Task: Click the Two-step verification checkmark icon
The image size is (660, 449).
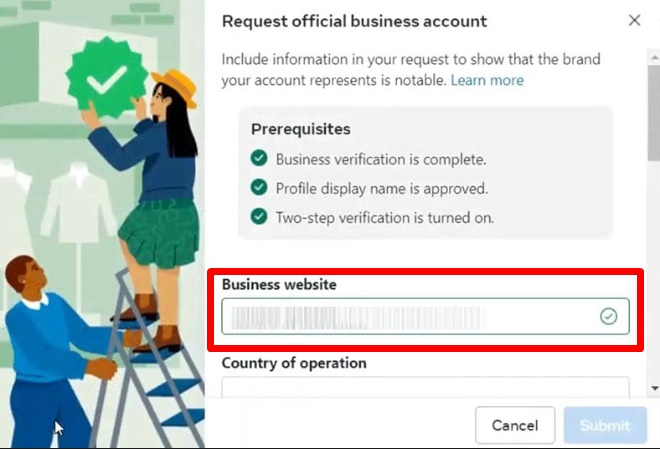Action: click(259, 216)
